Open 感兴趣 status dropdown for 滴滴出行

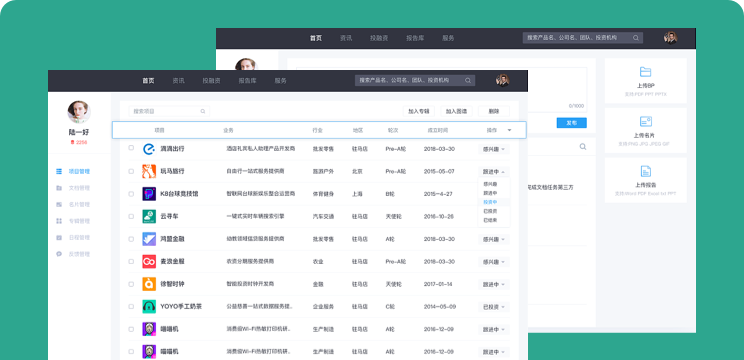[x=494, y=149]
